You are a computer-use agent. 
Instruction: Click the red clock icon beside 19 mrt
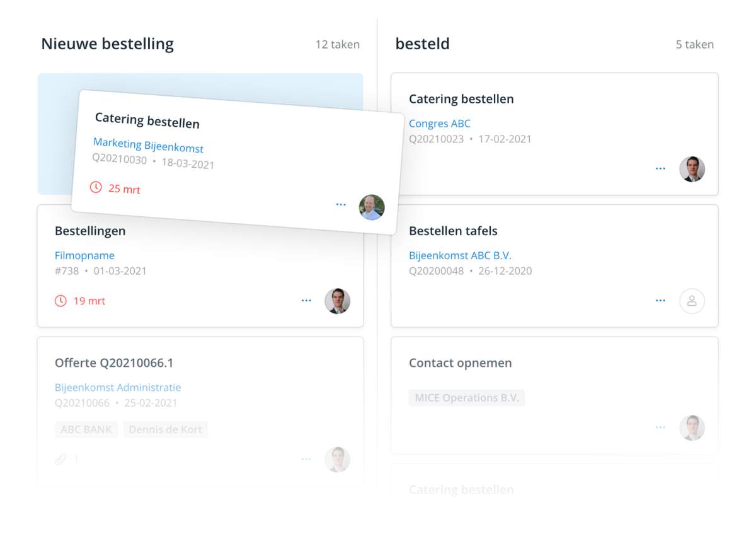click(60, 301)
